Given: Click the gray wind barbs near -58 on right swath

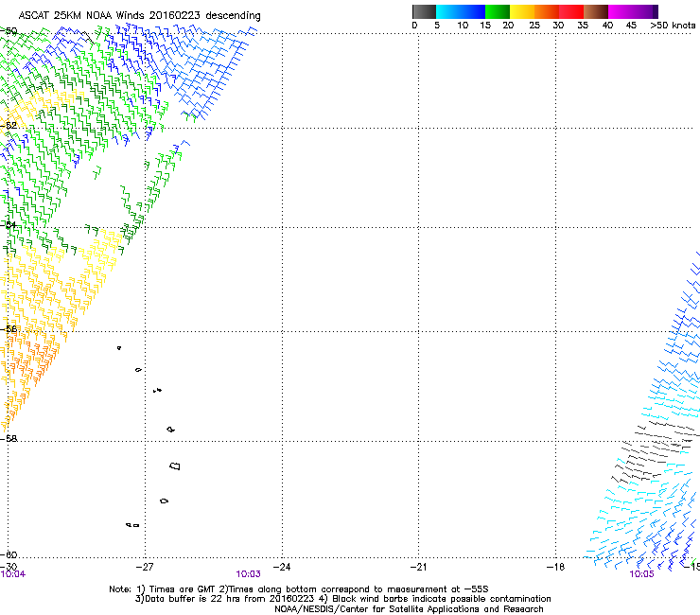Looking at the screenshot, I should [x=656, y=451].
